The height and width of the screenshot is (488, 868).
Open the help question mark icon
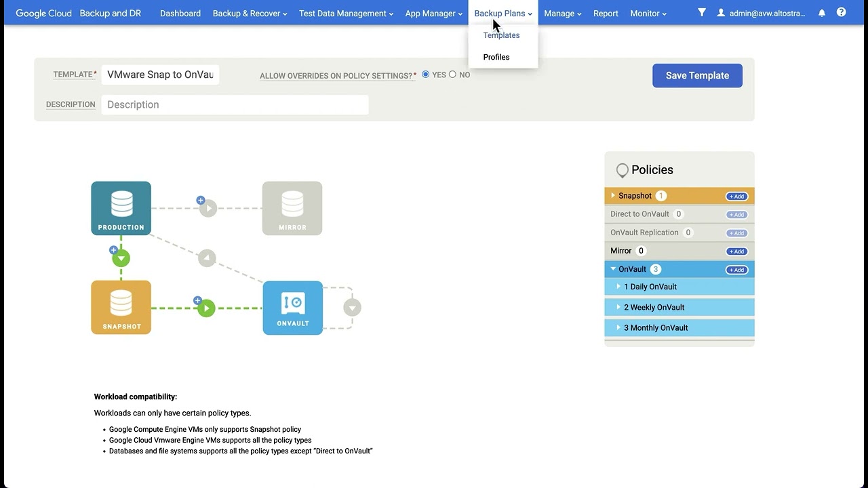[842, 12]
